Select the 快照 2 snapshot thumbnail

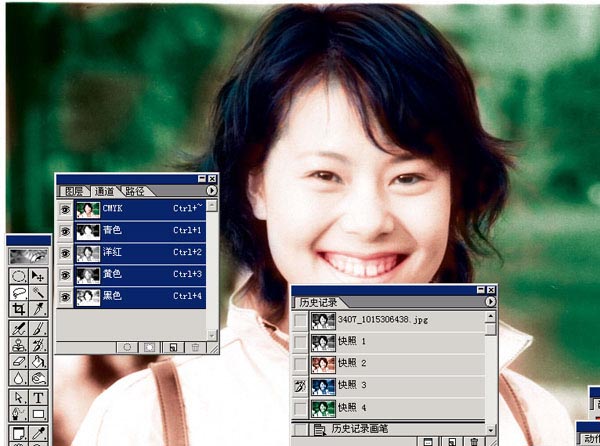point(323,363)
